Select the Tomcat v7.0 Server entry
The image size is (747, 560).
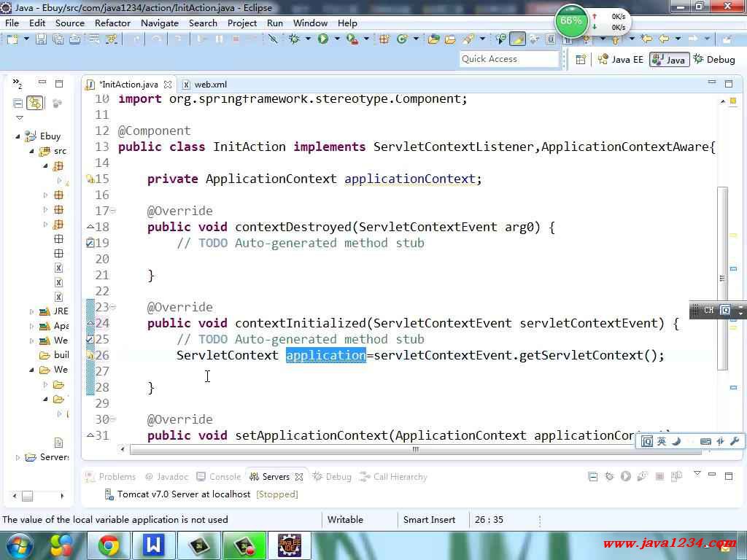point(201,494)
